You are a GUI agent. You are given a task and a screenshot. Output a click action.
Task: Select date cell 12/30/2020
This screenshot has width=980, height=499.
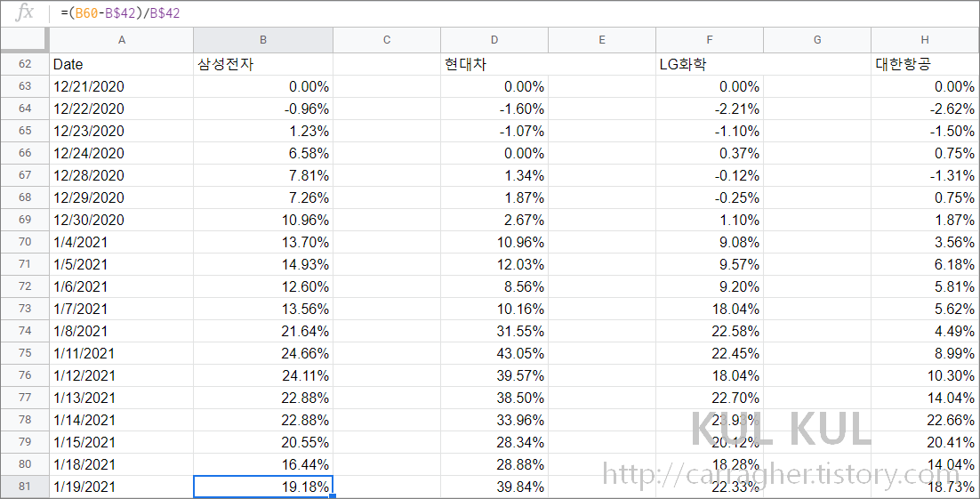[121, 220]
